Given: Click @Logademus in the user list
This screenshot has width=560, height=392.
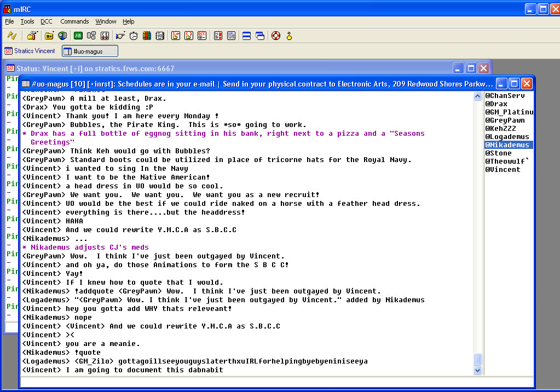Looking at the screenshot, I should coord(507,137).
